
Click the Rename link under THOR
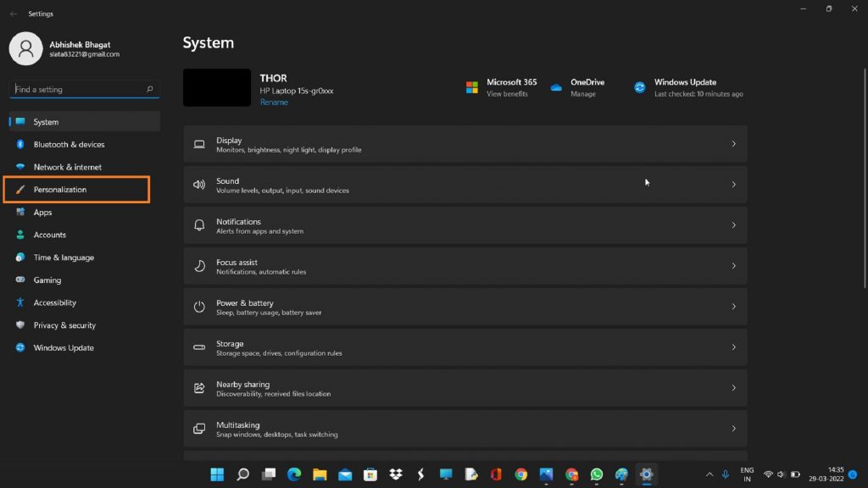tap(274, 103)
